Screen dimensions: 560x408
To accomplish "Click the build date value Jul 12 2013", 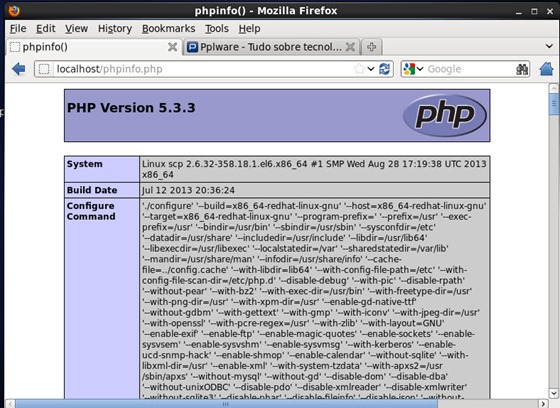I will pyautogui.click(x=188, y=190).
